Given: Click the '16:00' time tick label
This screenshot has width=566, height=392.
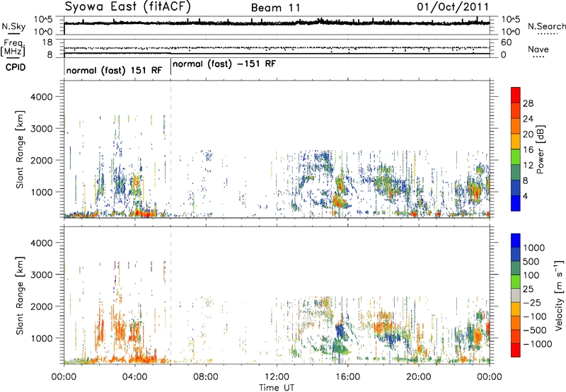Looking at the screenshot, I should [347, 377].
